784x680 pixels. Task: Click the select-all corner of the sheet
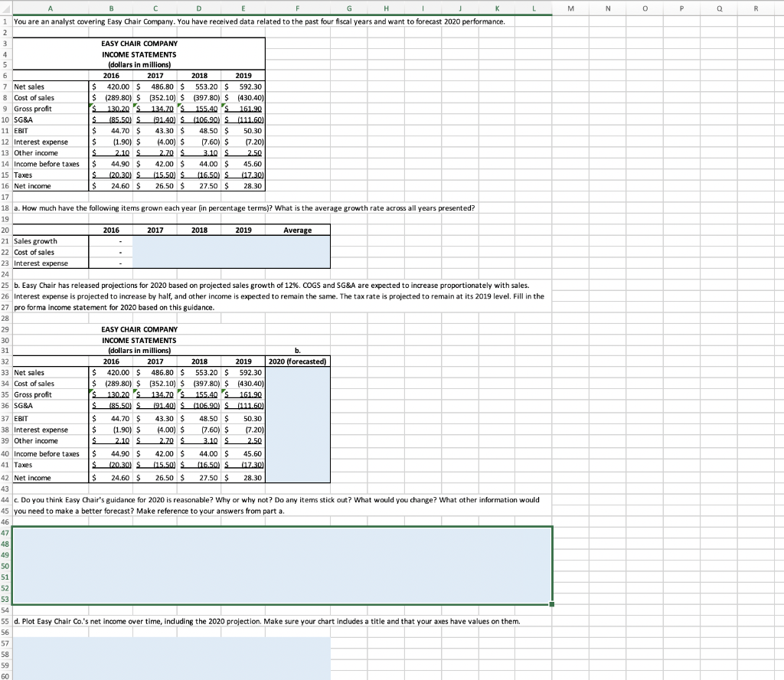[5, 8]
